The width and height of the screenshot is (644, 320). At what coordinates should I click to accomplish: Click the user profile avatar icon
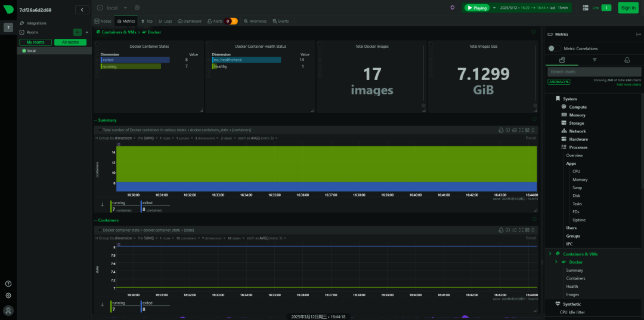tap(8, 310)
